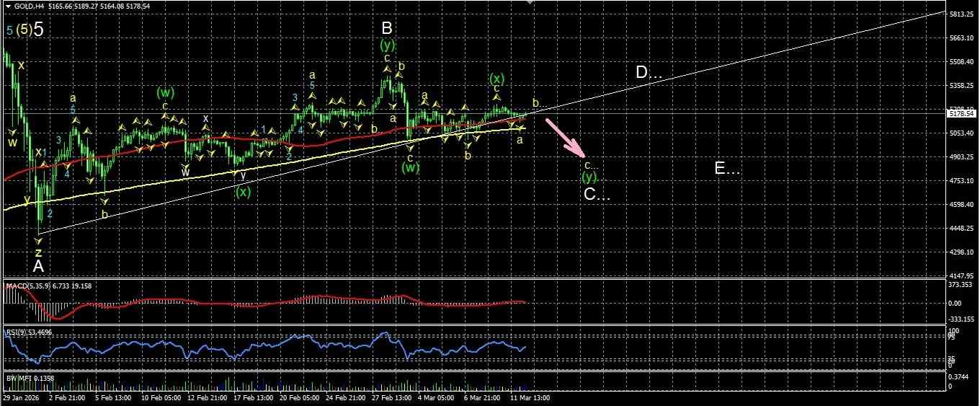Click BW MFI scale value 0.3744
The height and width of the screenshot is (406, 980).
tap(959, 376)
